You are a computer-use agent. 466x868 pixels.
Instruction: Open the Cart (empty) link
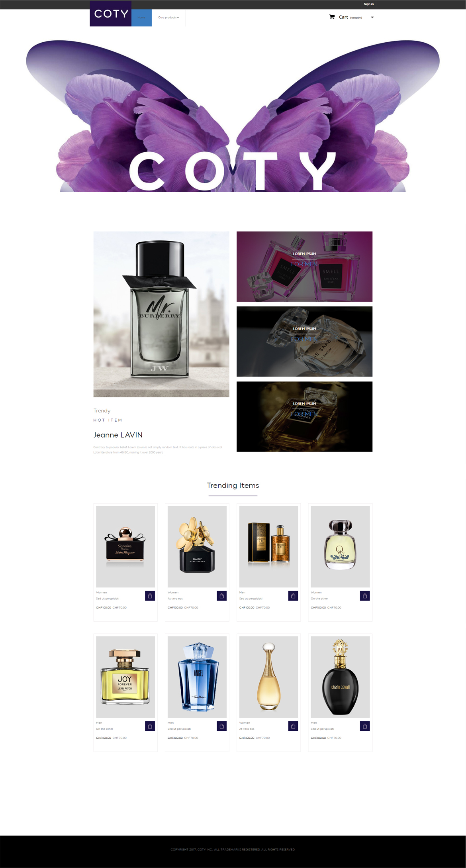350,17
